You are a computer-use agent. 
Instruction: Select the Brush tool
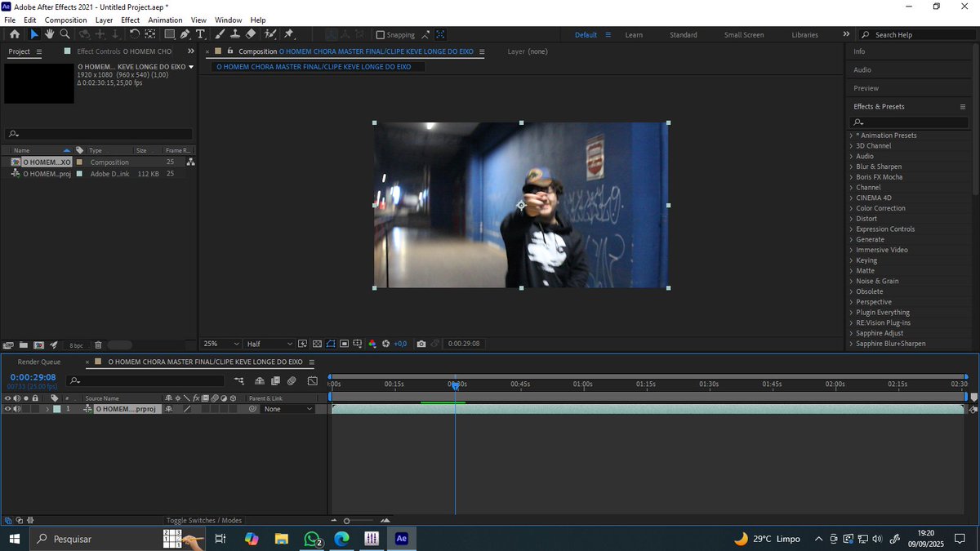point(220,34)
